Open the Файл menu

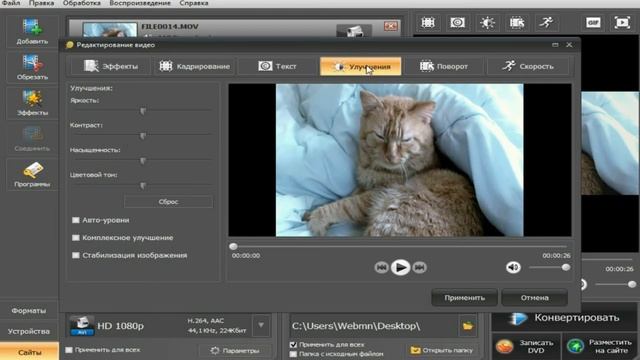[11, 3]
